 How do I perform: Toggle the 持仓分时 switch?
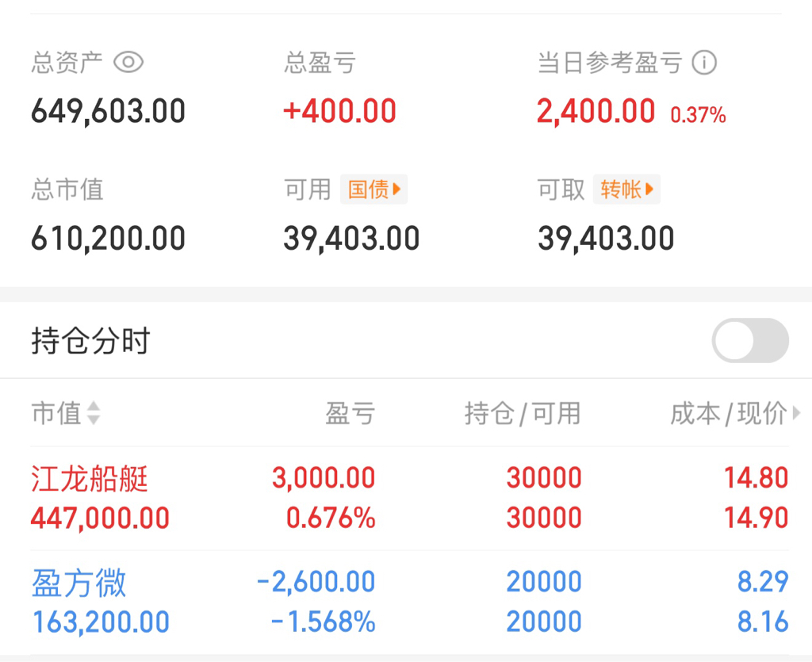[x=750, y=341]
